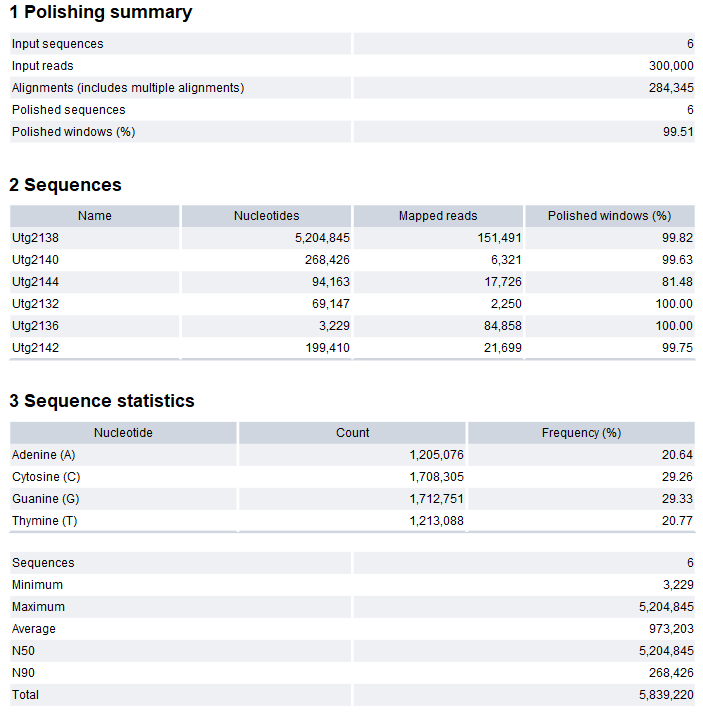
Task: Click the Utg2132 sequence name
Action: coord(36,304)
